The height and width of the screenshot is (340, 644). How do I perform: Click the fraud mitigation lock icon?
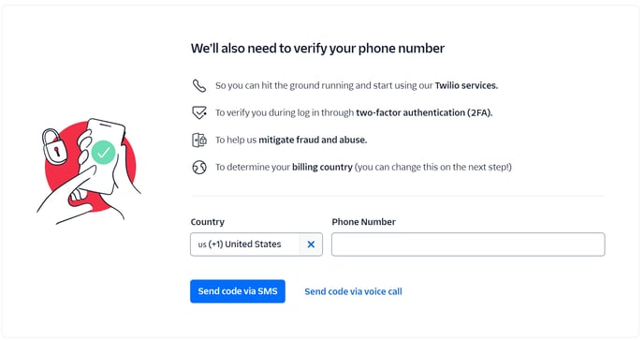(199, 140)
